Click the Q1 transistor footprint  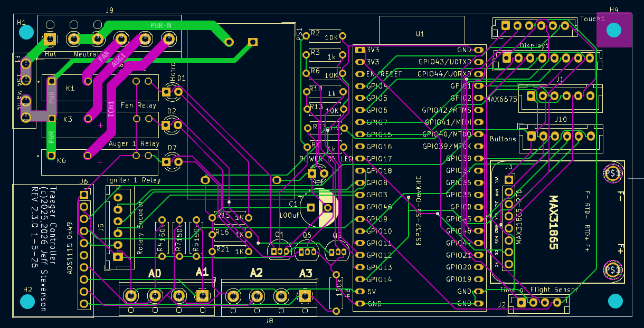tap(279, 250)
